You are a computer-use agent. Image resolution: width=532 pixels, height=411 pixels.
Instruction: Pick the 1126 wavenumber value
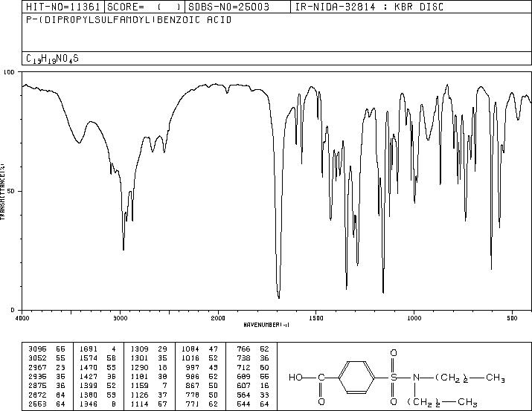click(139, 395)
